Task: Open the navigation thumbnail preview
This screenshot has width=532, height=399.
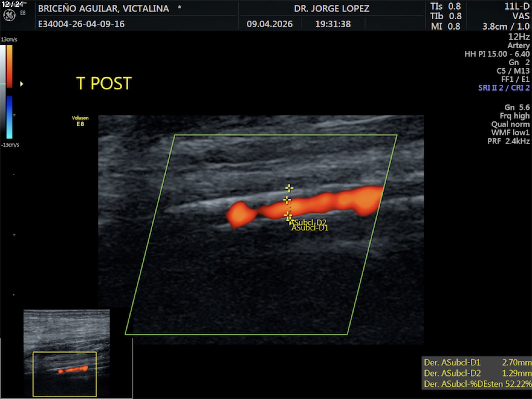Action: [66, 353]
